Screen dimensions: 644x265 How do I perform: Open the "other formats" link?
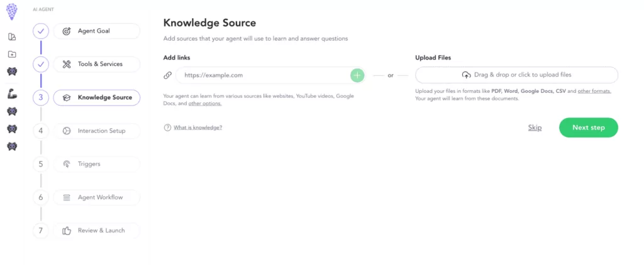click(594, 92)
